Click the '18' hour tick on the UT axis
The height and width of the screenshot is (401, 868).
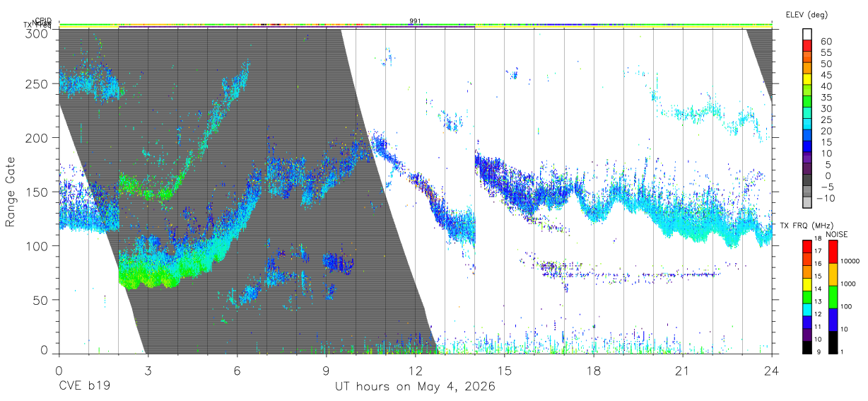point(594,371)
